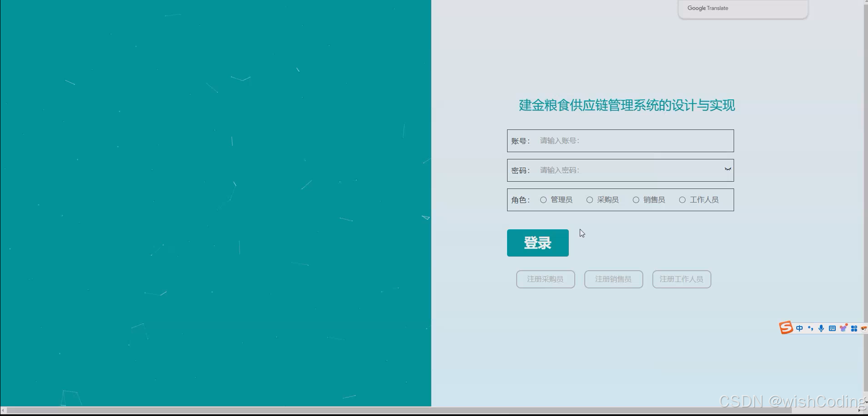
Task: Select the 工作人员 role radio button
Action: (683, 199)
